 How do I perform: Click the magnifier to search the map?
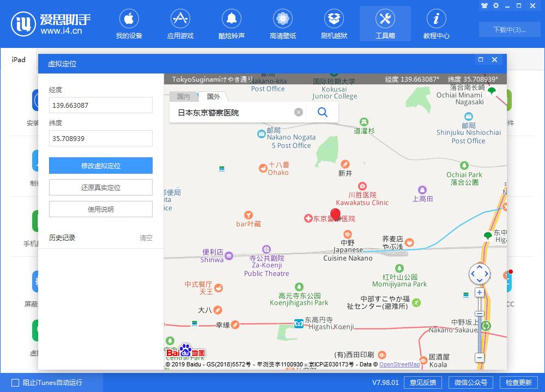322,112
